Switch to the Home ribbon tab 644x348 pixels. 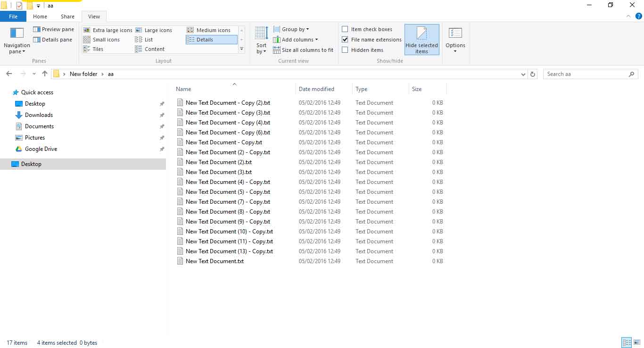[x=40, y=17]
